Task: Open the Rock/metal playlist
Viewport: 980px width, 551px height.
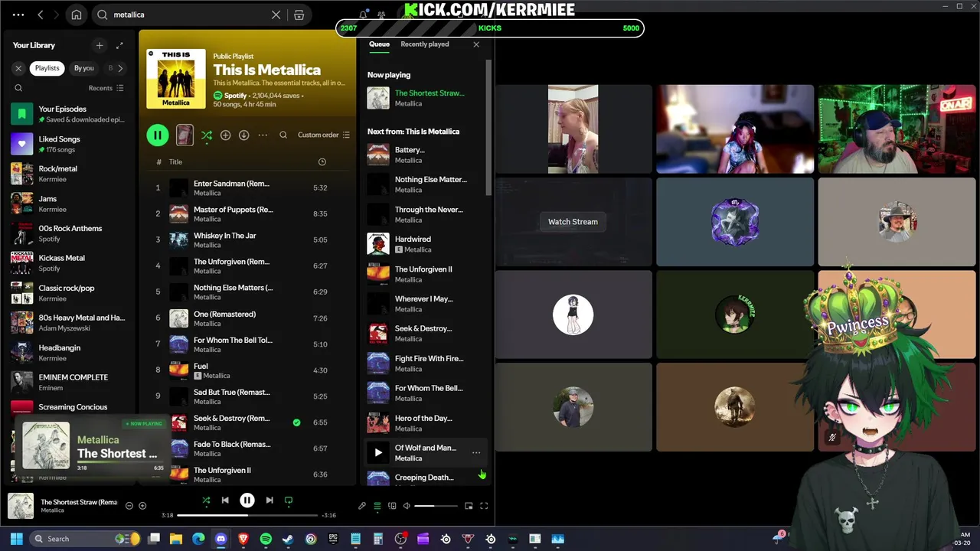Action: [69, 174]
